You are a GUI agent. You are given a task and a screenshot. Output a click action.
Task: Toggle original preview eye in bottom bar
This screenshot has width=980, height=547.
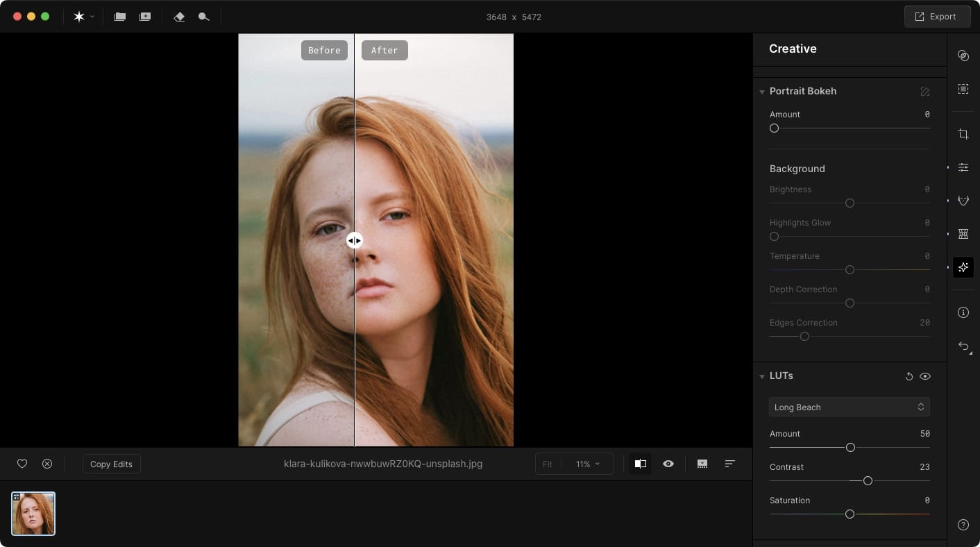[668, 464]
